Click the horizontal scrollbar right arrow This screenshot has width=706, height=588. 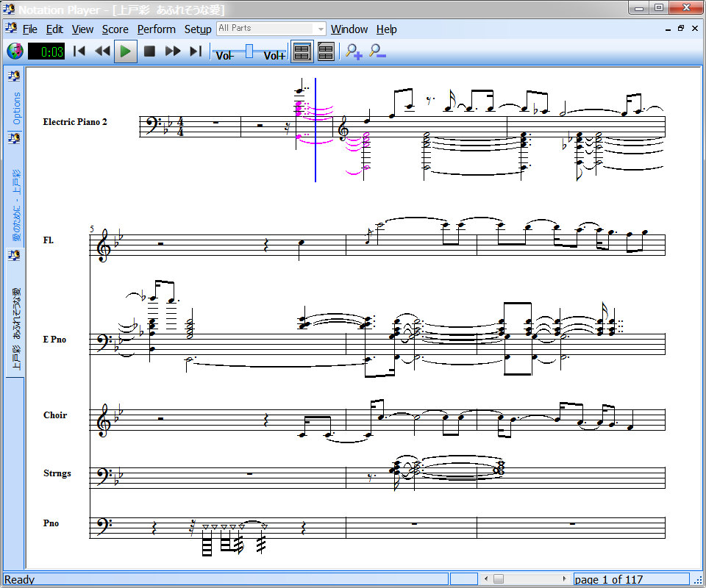(564, 578)
